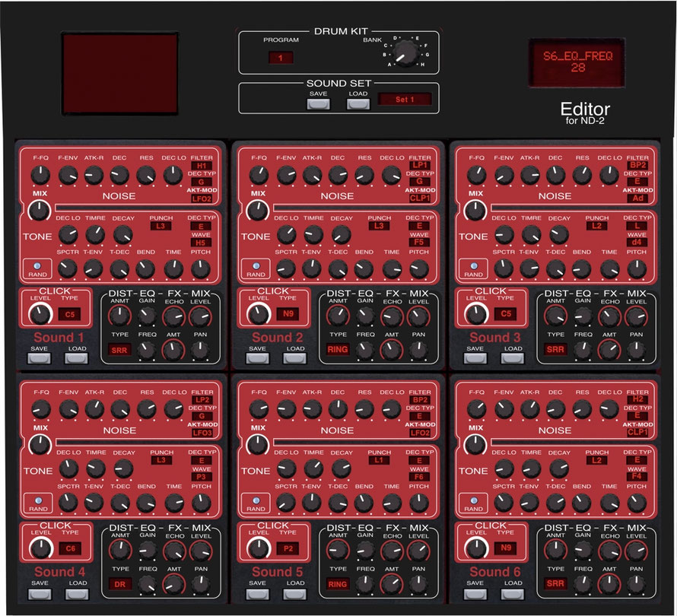Open Sound 1 AKT-MOD selector LFO2
This screenshot has width=677, height=616.
[x=202, y=198]
